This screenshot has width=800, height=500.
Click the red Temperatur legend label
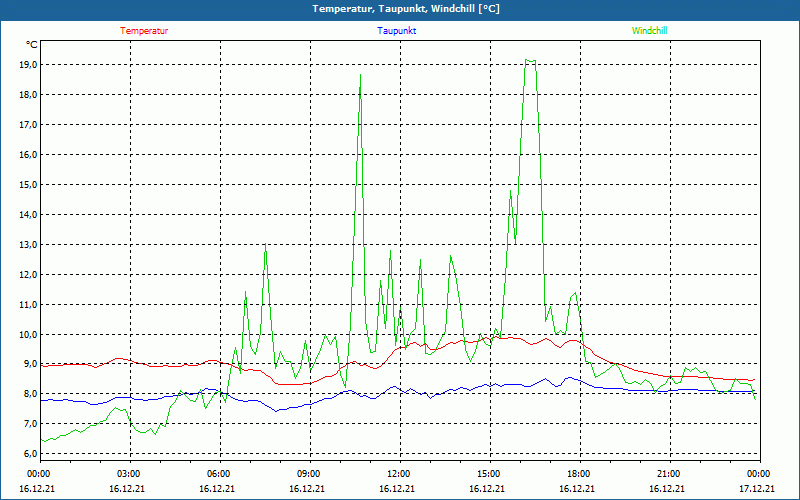[x=144, y=31]
